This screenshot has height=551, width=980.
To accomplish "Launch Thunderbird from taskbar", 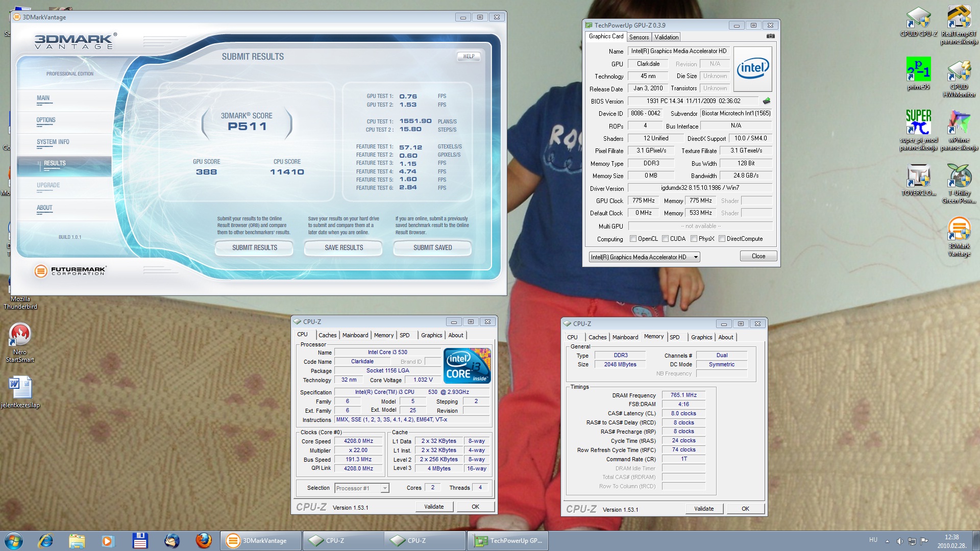I will tap(171, 540).
